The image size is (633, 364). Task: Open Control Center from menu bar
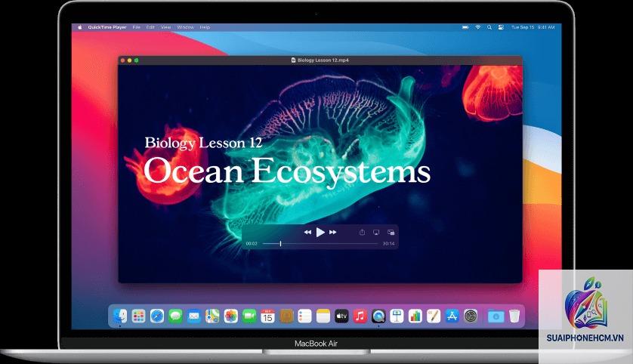pos(501,27)
